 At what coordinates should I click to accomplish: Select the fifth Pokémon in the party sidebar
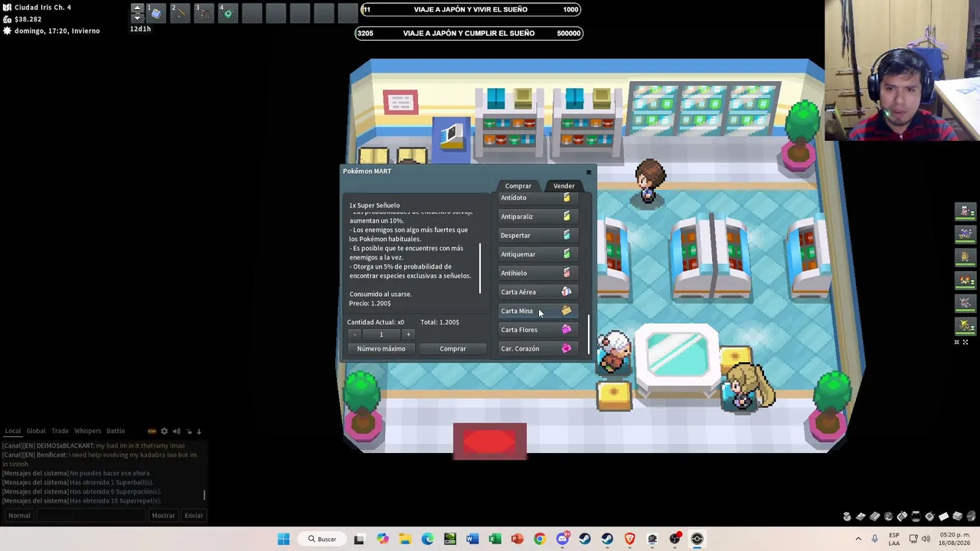pos(965,303)
